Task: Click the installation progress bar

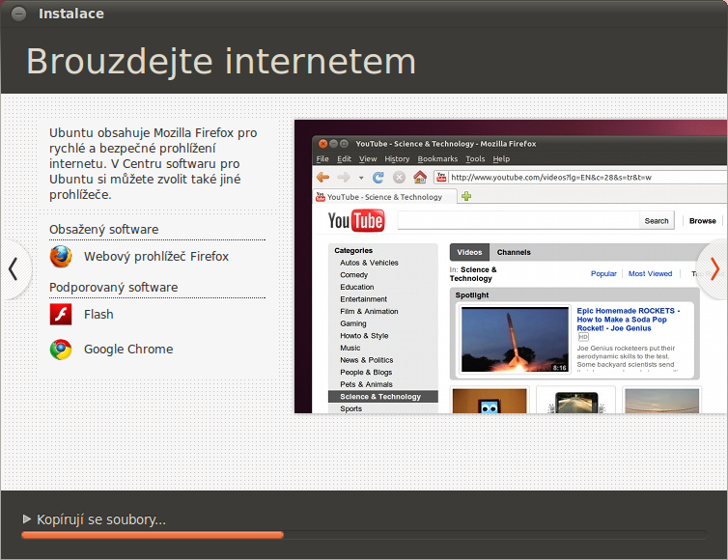Action: (364, 535)
